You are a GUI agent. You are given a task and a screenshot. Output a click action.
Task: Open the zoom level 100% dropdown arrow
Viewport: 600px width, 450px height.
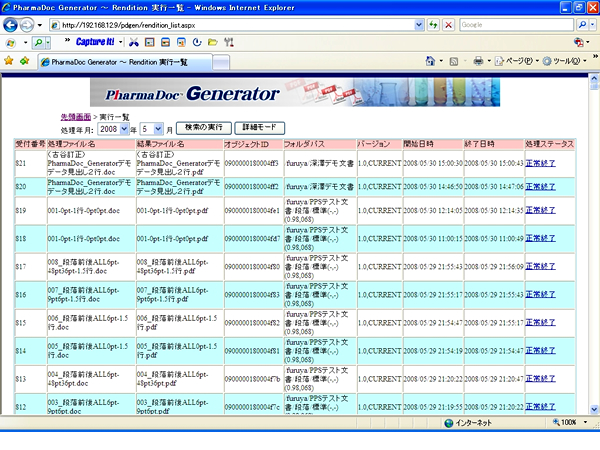click(x=585, y=422)
